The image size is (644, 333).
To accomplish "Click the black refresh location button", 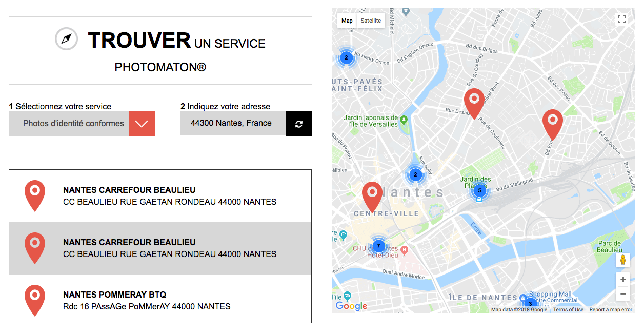I will pyautogui.click(x=299, y=124).
